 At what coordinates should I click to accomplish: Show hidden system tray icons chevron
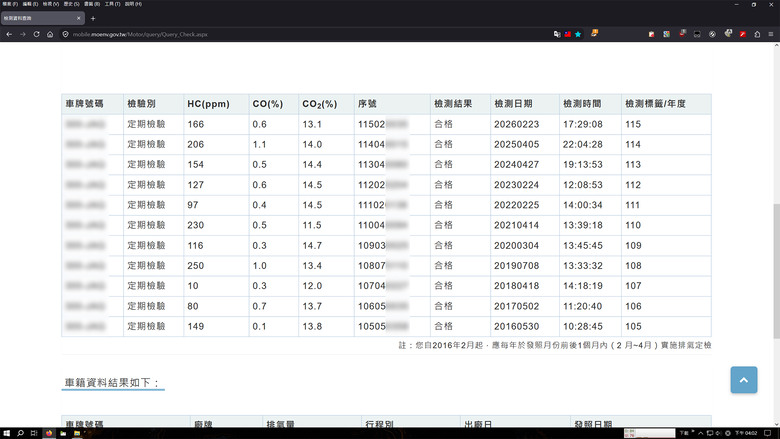pyautogui.click(x=701, y=433)
